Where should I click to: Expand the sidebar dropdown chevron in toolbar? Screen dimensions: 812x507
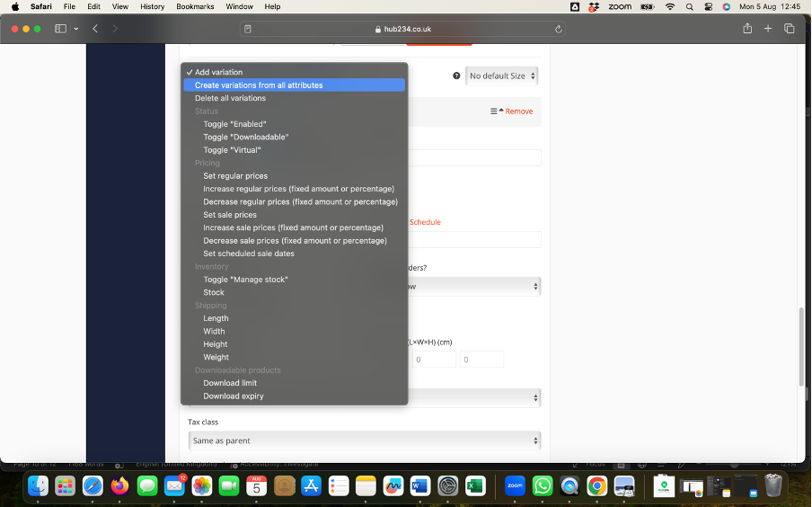click(x=76, y=29)
